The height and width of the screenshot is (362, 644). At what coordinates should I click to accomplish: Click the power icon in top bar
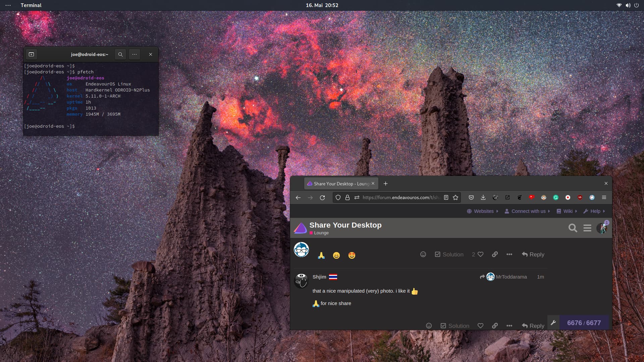tap(636, 5)
